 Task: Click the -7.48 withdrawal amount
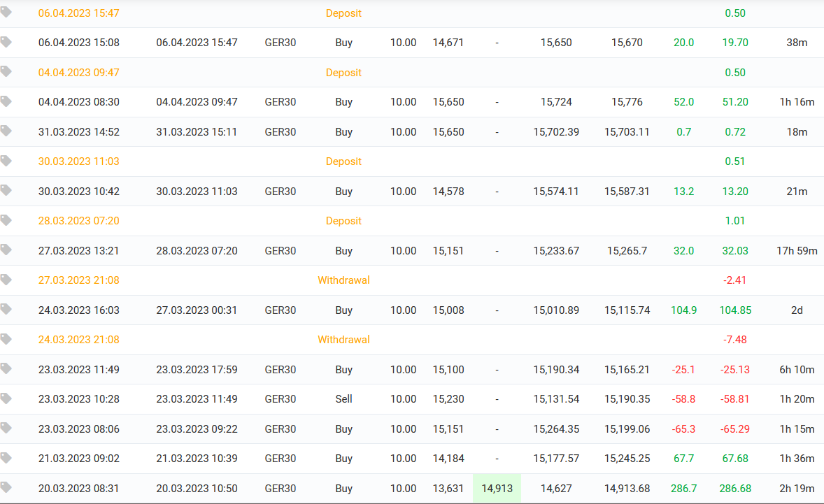pyautogui.click(x=735, y=340)
